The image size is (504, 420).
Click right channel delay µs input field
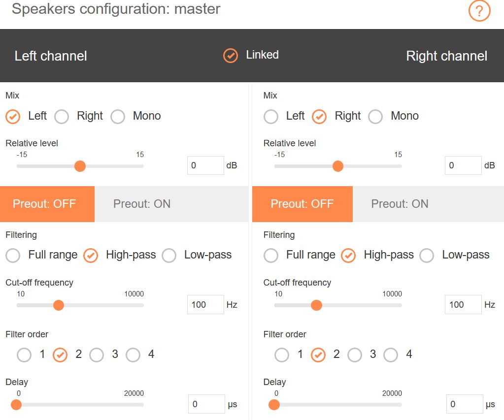coord(465,404)
